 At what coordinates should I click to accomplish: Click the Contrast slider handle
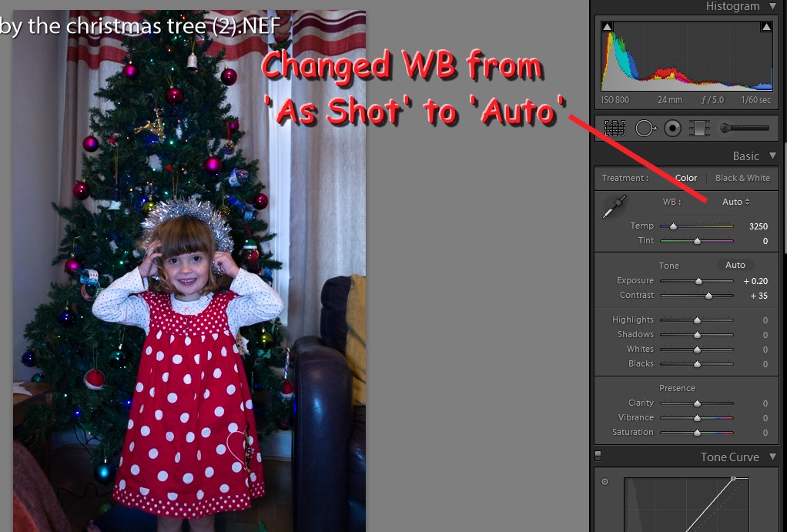point(708,296)
